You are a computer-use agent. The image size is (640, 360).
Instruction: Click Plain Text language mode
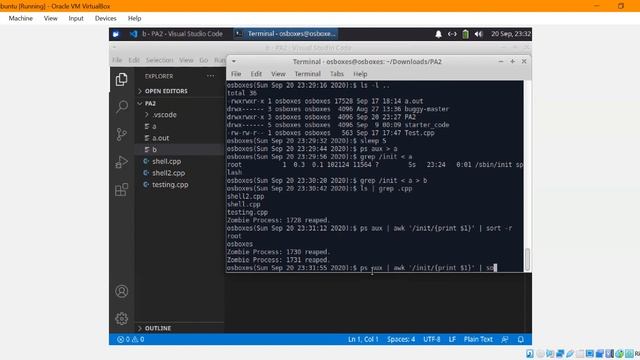pyautogui.click(x=478, y=339)
